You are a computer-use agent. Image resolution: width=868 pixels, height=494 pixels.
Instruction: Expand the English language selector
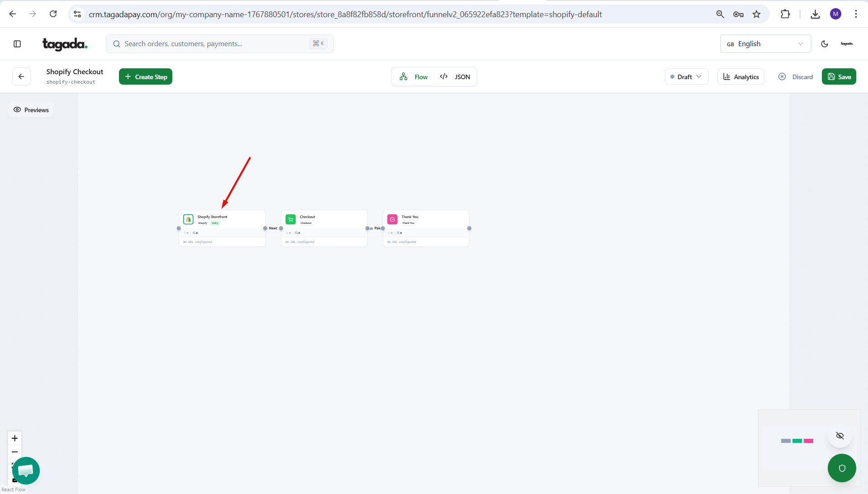765,44
